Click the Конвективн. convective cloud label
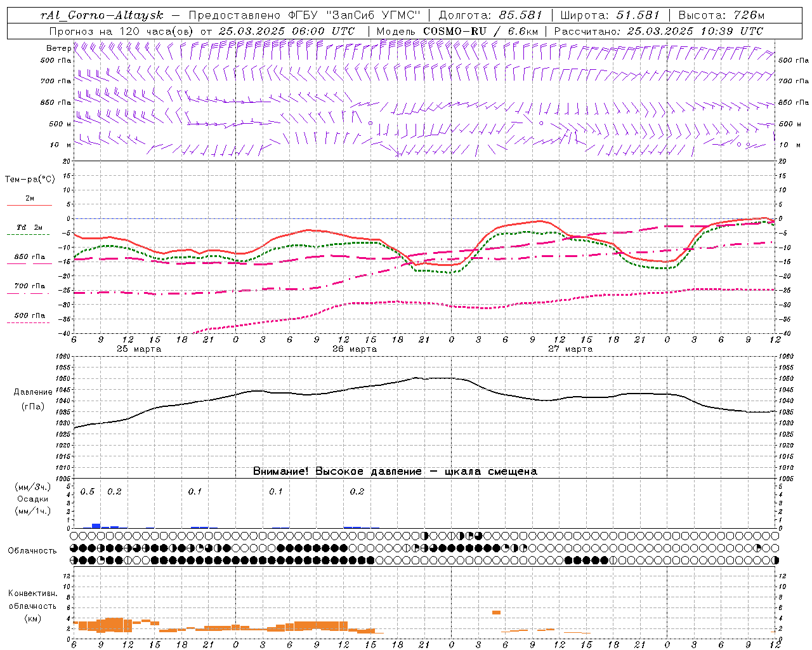The width and height of the screenshot is (812, 650). [x=32, y=593]
